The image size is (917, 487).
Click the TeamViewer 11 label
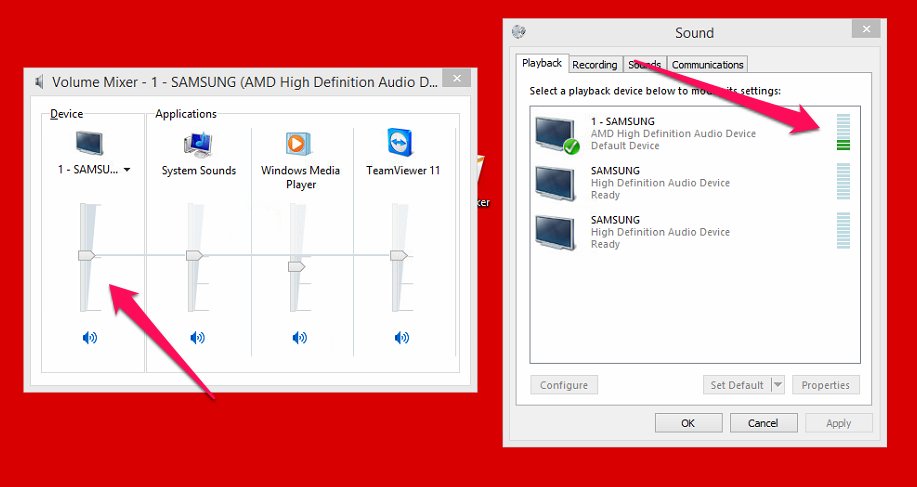point(403,171)
